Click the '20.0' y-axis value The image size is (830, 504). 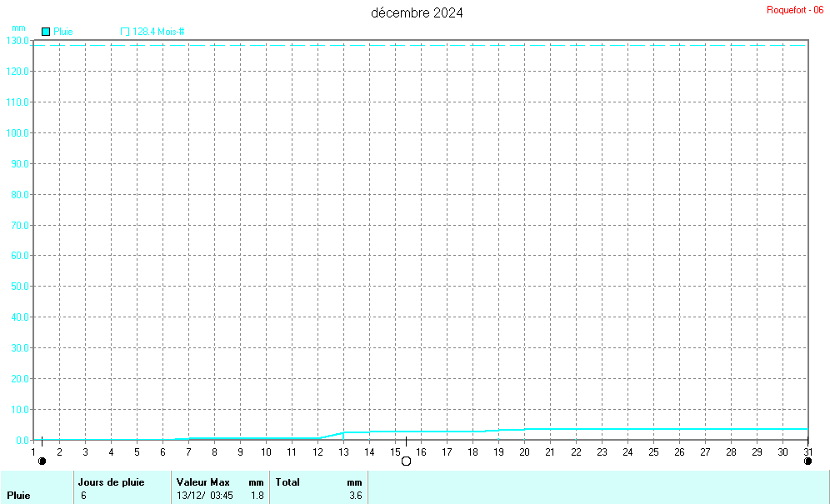point(20,378)
